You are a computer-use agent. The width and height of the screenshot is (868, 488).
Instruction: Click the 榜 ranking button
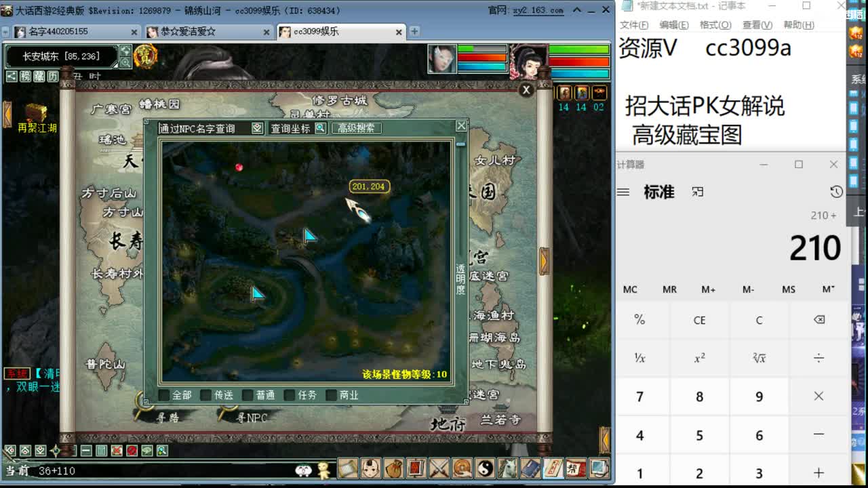pyautogui.click(x=26, y=77)
